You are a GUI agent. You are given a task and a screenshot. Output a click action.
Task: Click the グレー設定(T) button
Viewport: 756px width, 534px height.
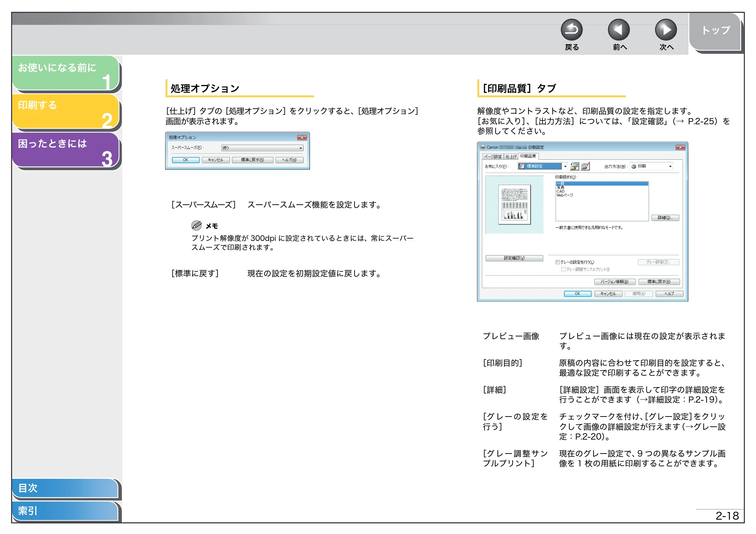tap(658, 262)
